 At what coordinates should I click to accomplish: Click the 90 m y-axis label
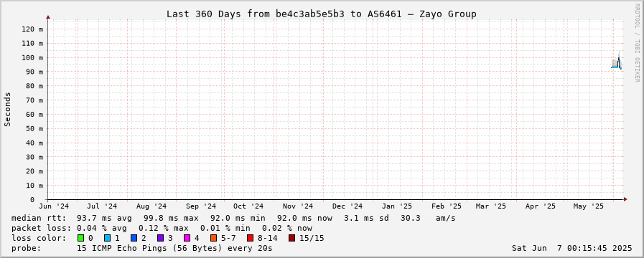34,72
